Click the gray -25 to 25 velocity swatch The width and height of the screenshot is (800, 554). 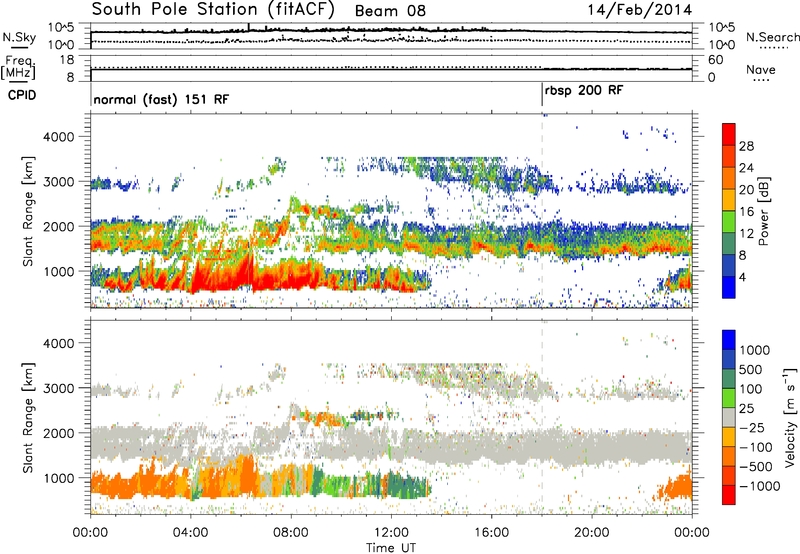click(x=729, y=418)
